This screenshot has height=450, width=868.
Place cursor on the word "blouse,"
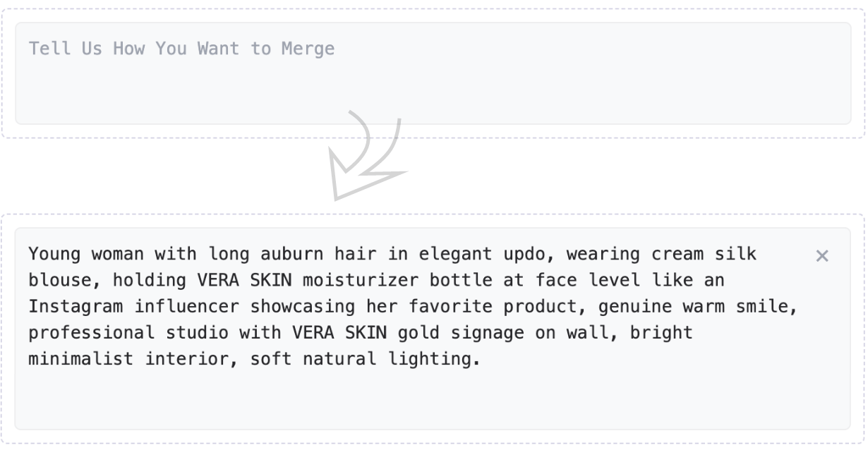66,280
